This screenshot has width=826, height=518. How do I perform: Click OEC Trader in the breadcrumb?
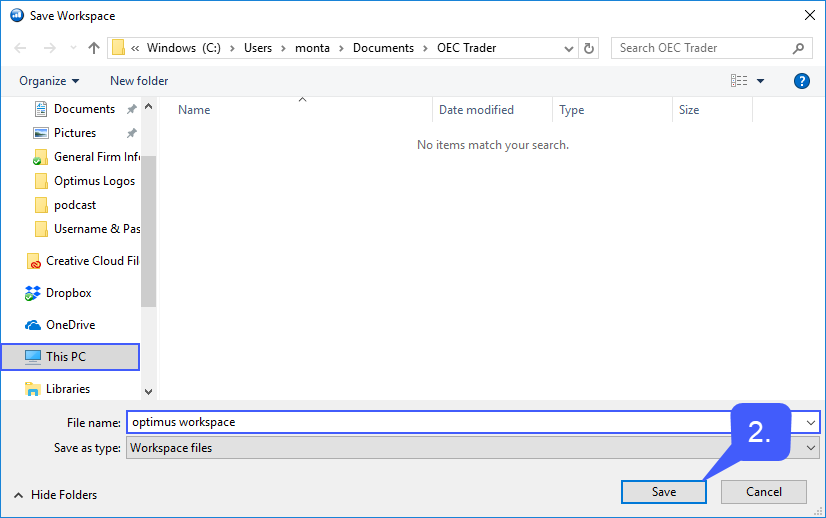(x=467, y=48)
